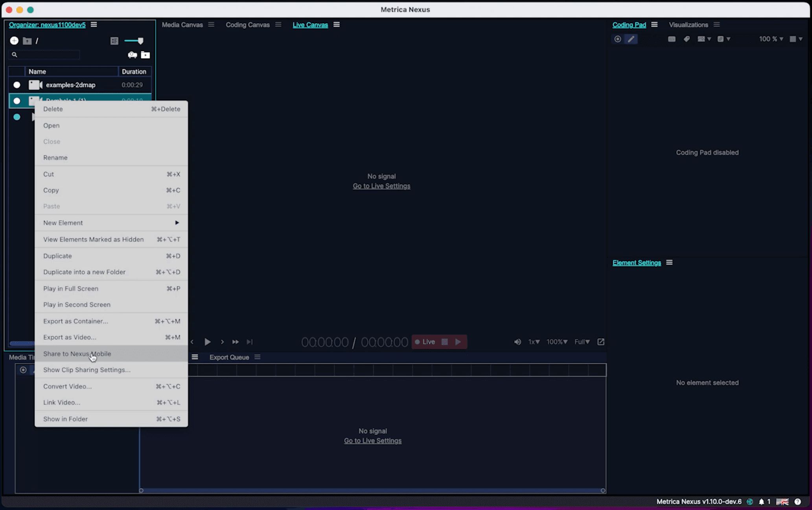Viewport: 812px width, 510px height.
Task: Click the notification bell in status bar
Action: 761,501
